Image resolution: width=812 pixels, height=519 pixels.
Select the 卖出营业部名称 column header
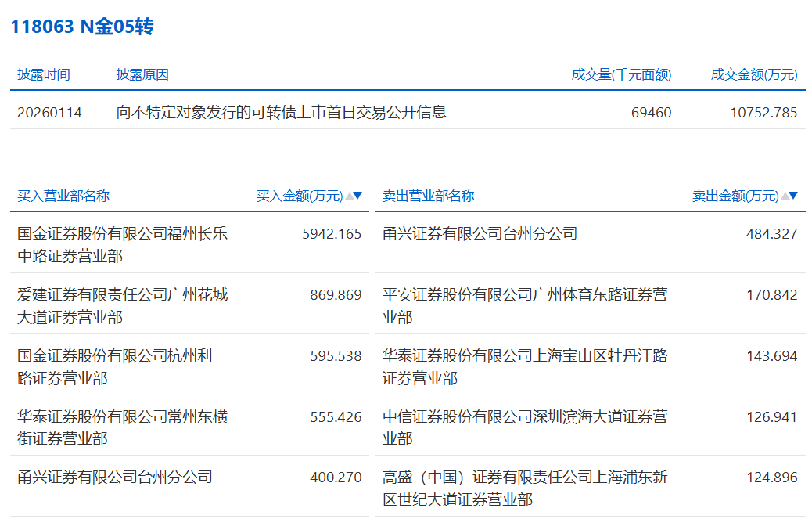click(428, 196)
